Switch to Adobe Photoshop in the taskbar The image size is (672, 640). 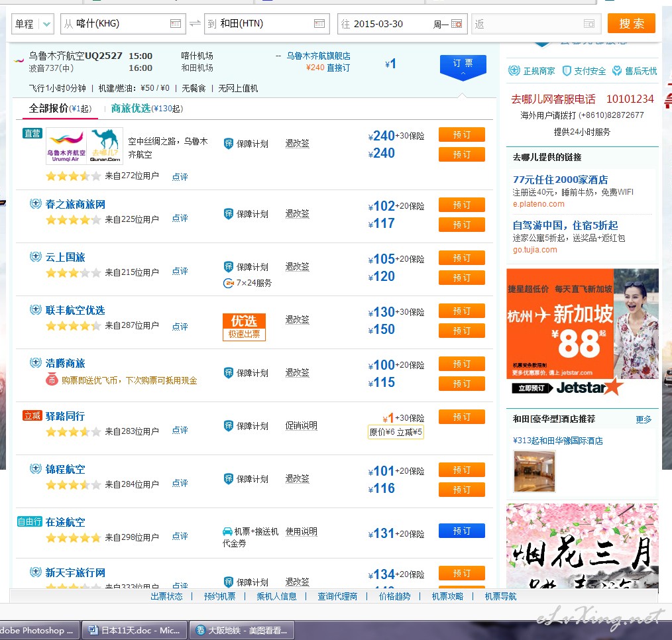click(39, 630)
